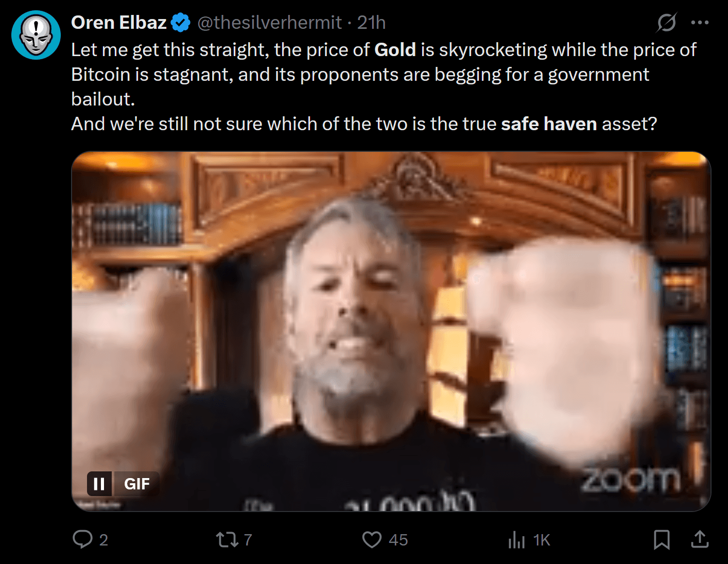Click the GIF label badge

click(136, 484)
